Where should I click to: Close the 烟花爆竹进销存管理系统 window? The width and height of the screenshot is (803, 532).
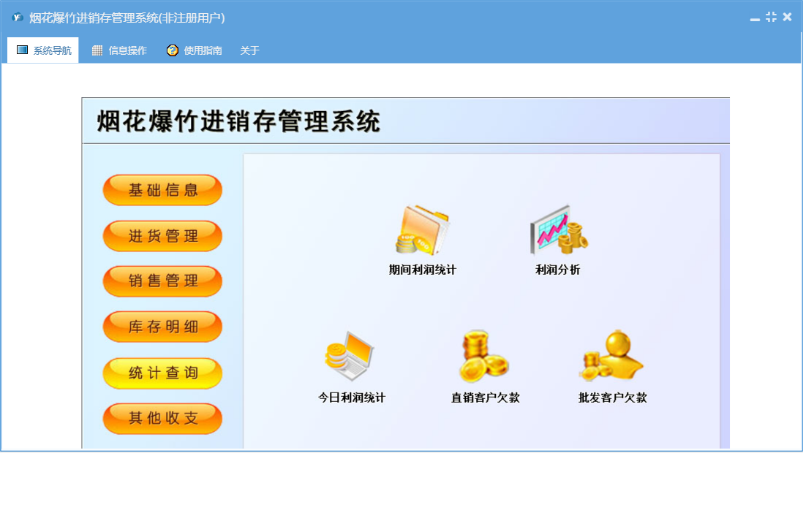(x=787, y=17)
